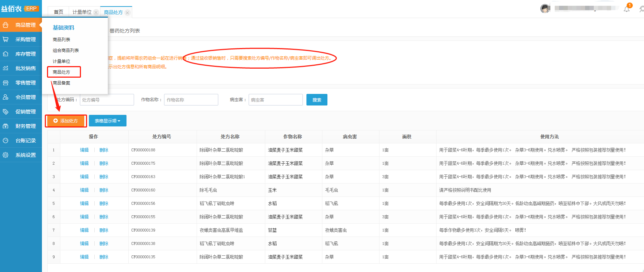Focus the 作物名称 input field
The image size is (644, 272).
point(191,100)
